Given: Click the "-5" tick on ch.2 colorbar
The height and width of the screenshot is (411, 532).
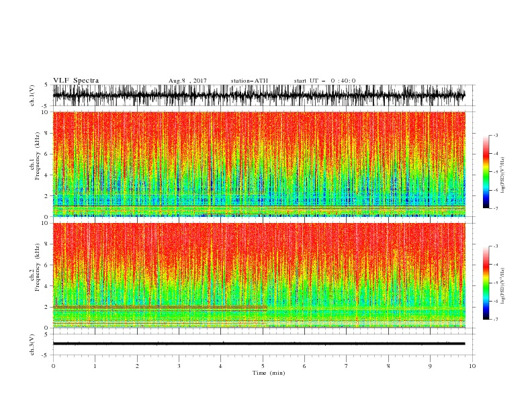Looking at the screenshot, I should click(495, 283).
